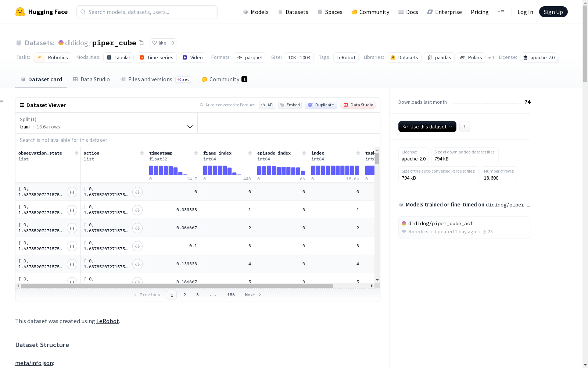Select the Tabular modality tag
The width and height of the screenshot is (588, 368).
pos(118,57)
